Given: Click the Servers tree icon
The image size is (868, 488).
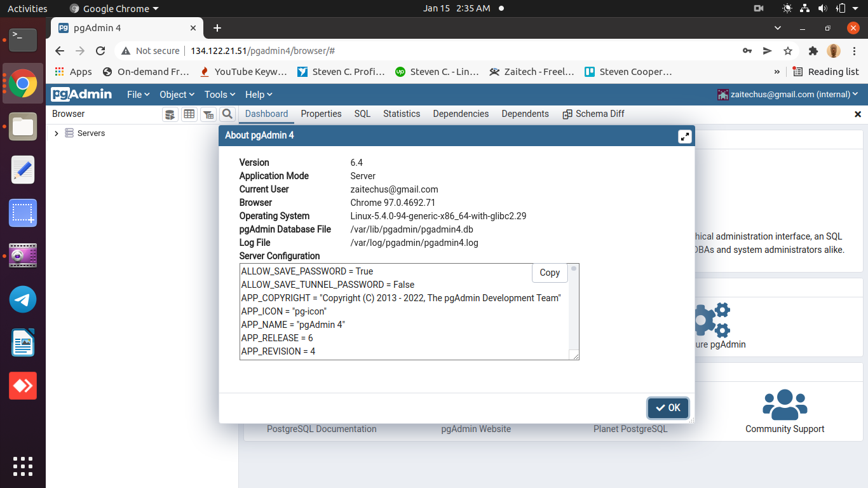Looking at the screenshot, I should click(x=69, y=133).
